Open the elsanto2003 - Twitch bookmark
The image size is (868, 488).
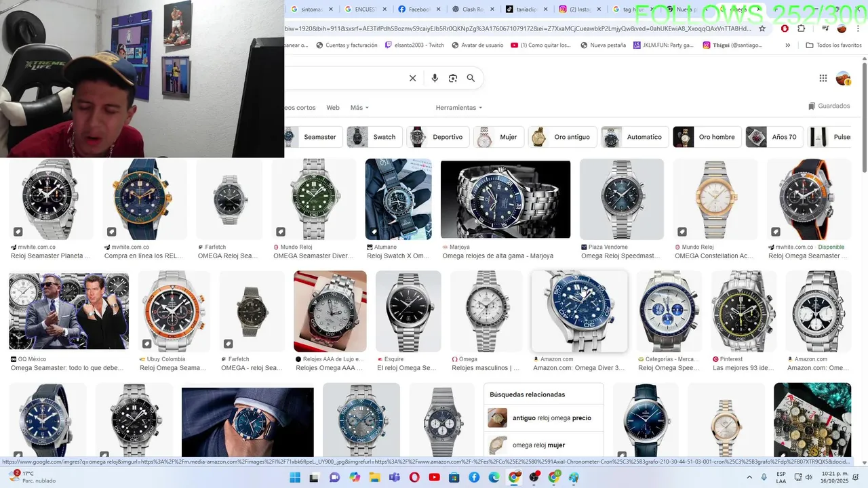414,45
